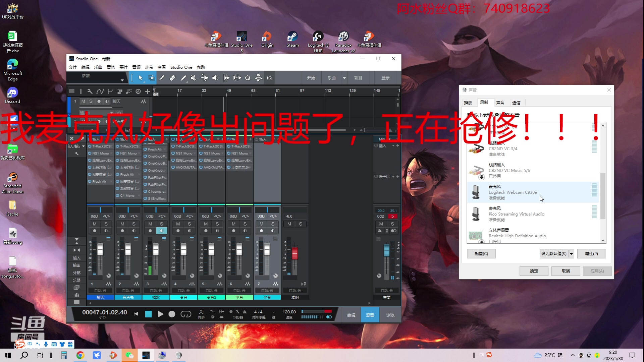Image resolution: width=644 pixels, height=362 pixels.
Task: Open track options wrench icon
Action: click(x=90, y=91)
